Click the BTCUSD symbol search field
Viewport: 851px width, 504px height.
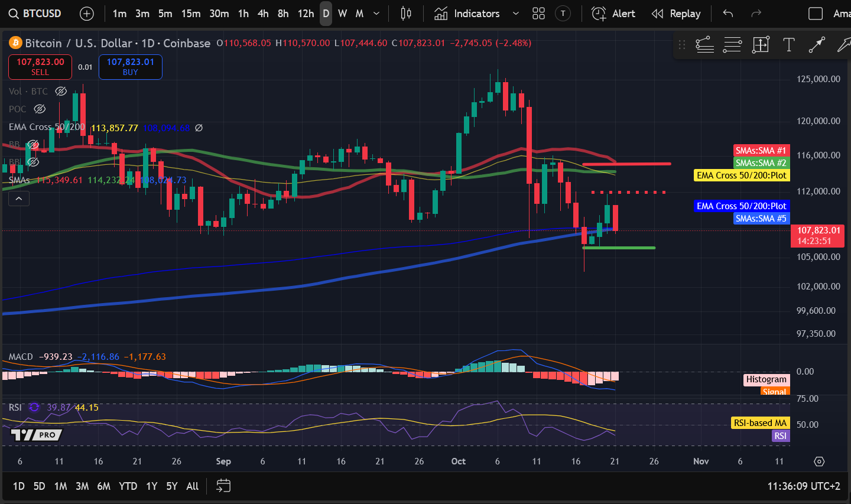35,14
